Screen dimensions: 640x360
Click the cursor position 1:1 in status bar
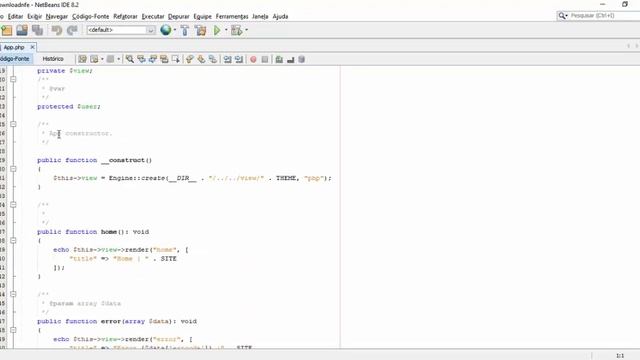(x=620, y=356)
